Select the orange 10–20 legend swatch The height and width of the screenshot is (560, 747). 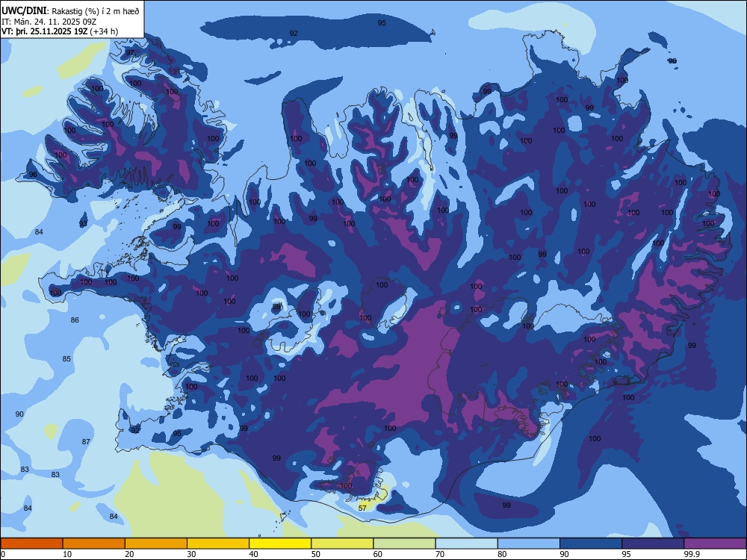(94, 544)
